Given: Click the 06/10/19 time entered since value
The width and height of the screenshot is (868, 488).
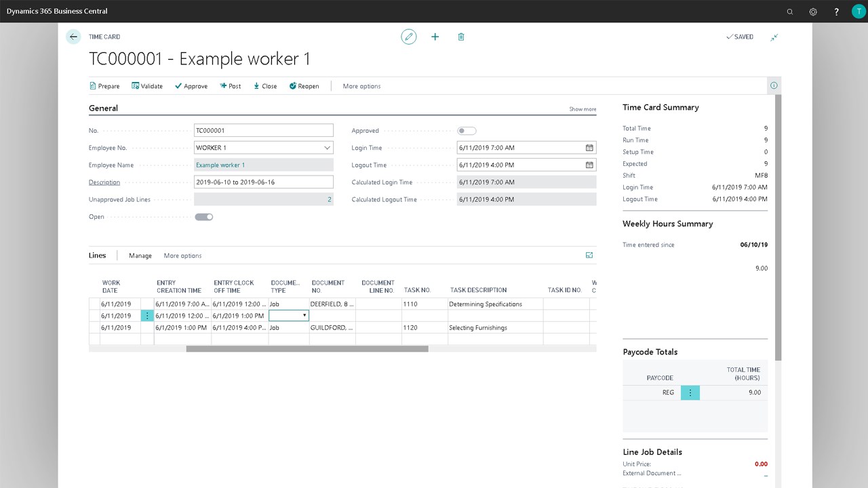Looking at the screenshot, I should coord(754,245).
